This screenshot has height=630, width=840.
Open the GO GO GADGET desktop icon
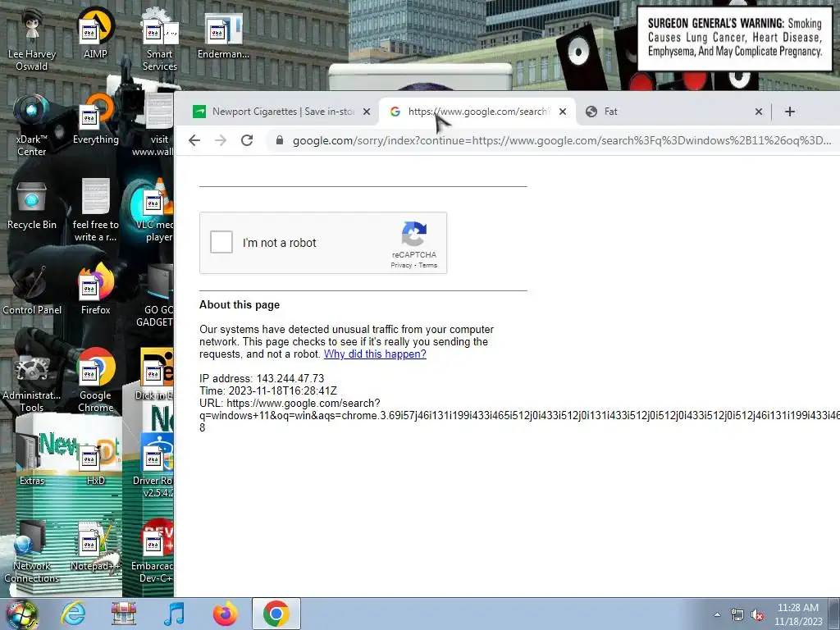pos(155,295)
